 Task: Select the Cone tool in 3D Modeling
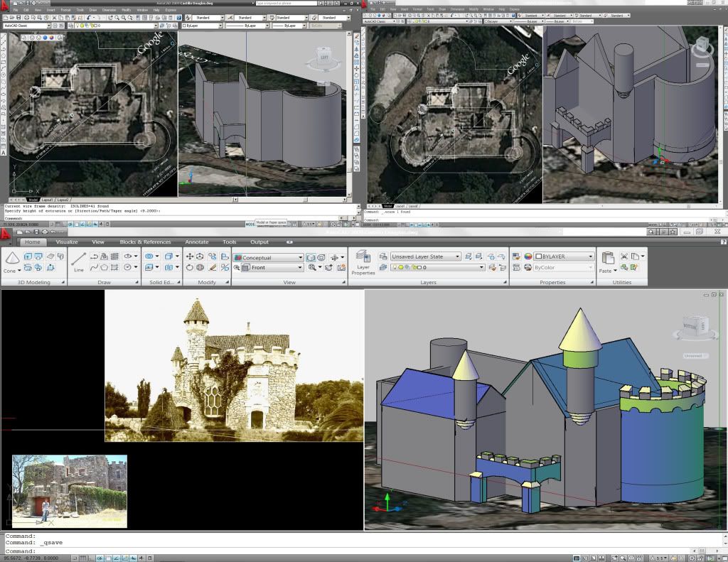pos(12,259)
